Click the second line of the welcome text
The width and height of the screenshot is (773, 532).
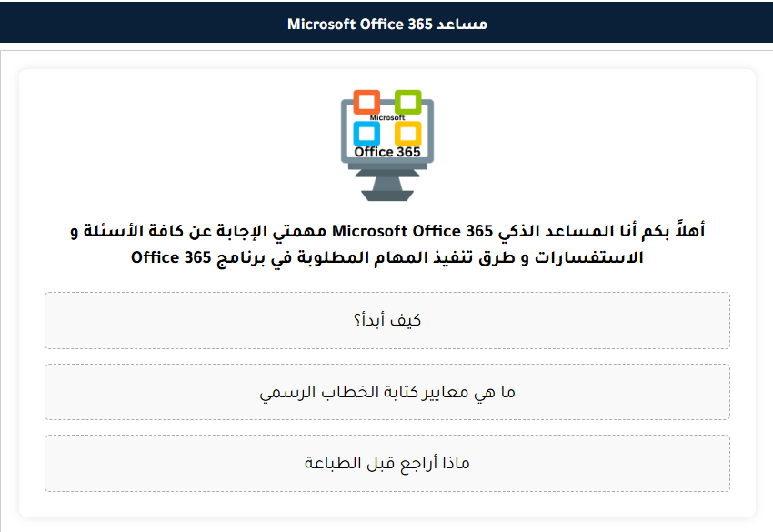point(386,257)
